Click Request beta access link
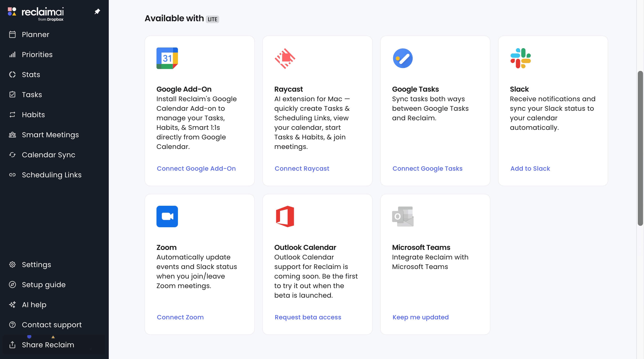The width and height of the screenshot is (644, 359). pos(308,317)
